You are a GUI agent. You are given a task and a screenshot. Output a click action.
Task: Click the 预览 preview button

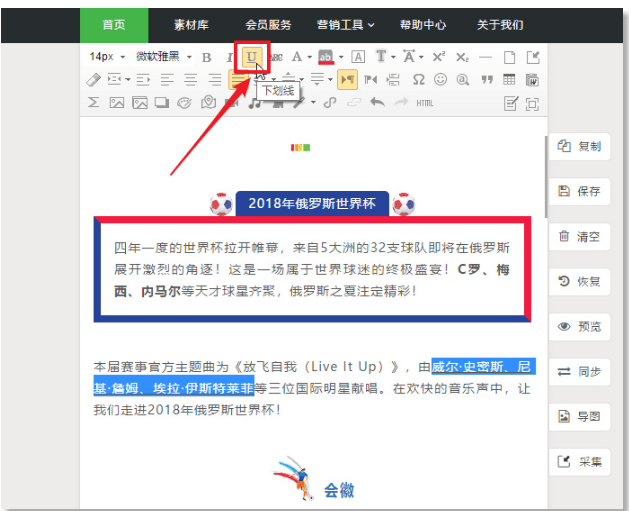coord(579,326)
